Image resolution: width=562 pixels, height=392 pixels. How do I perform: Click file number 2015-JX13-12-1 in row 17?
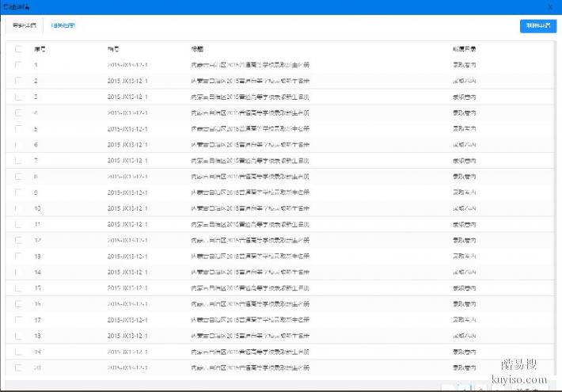(127, 320)
